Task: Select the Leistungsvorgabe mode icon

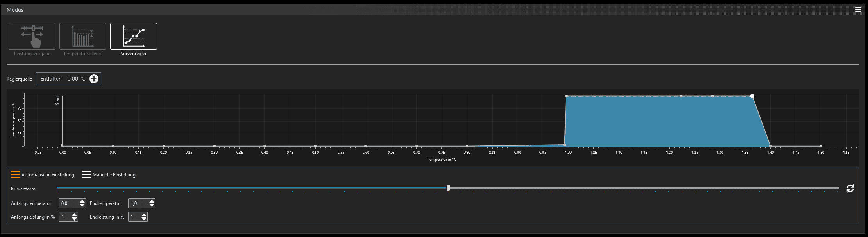Action: point(32,36)
